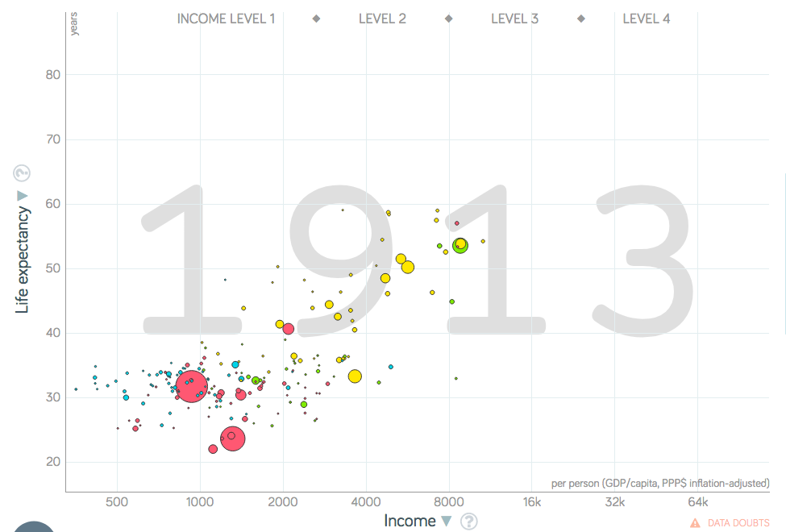Click the diamond between Level 1 and Level 2
Screen dimensions: 786x532
[316, 19]
